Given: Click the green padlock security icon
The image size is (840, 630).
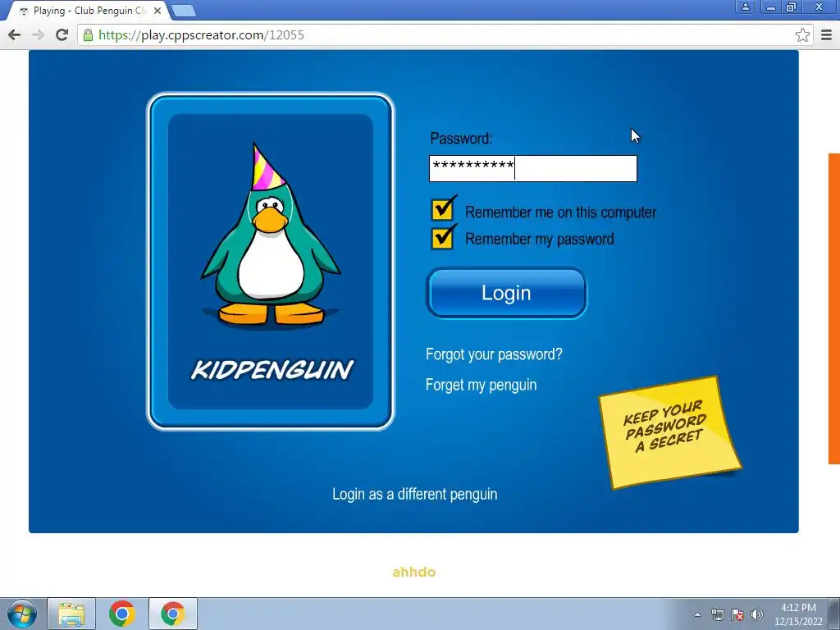Looking at the screenshot, I should click(x=88, y=34).
